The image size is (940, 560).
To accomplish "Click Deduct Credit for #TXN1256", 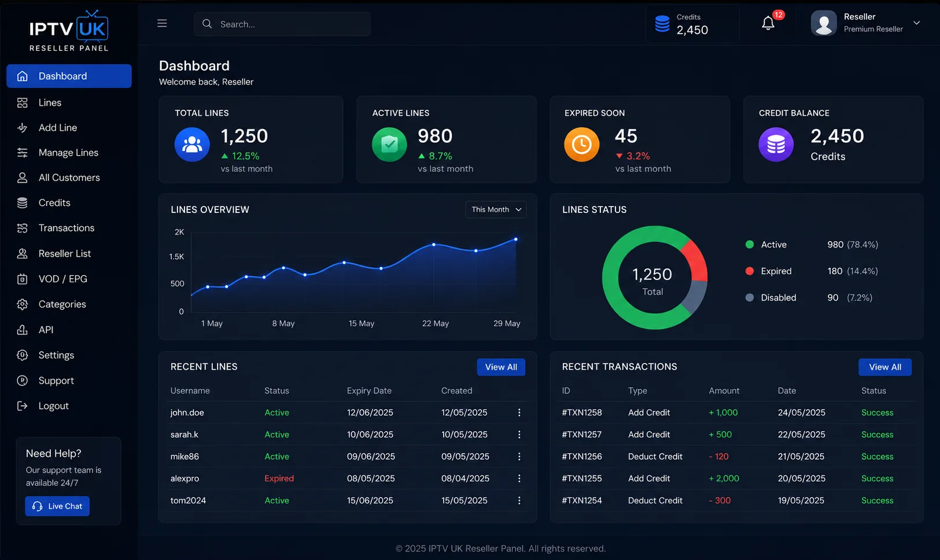I will [x=655, y=456].
